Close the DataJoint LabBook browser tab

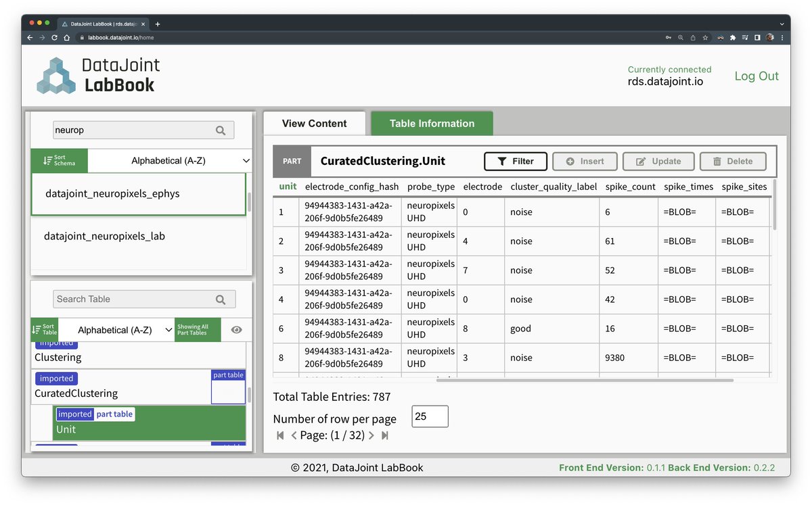click(143, 24)
